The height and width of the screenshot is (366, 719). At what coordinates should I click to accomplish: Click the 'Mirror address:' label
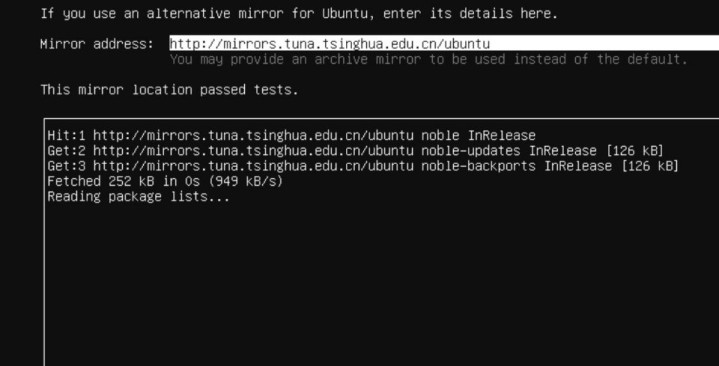97,44
